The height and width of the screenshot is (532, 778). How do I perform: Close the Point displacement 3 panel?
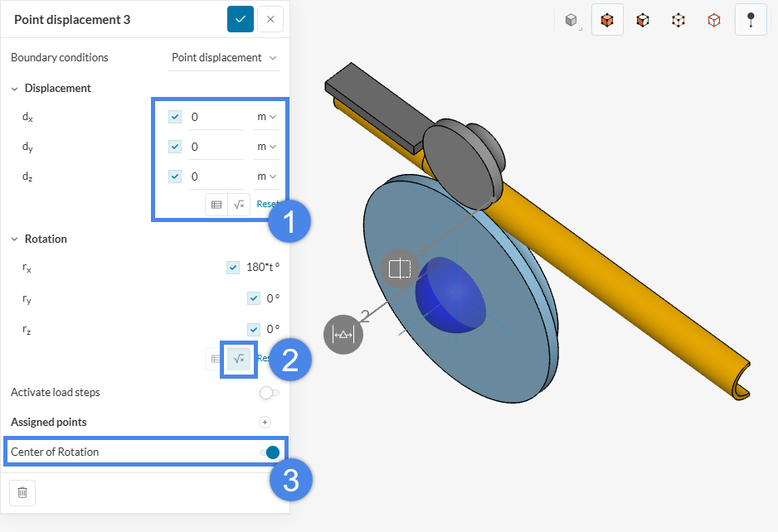point(270,19)
